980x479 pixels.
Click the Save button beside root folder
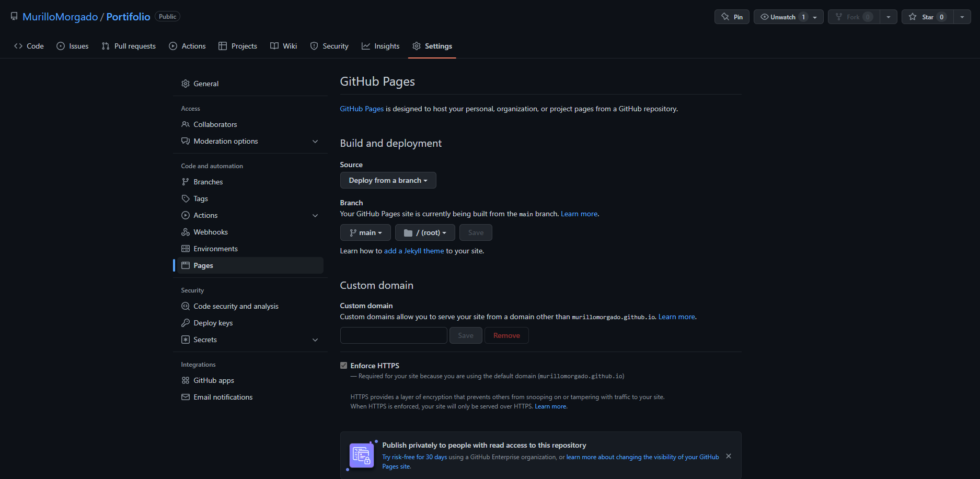(x=476, y=232)
